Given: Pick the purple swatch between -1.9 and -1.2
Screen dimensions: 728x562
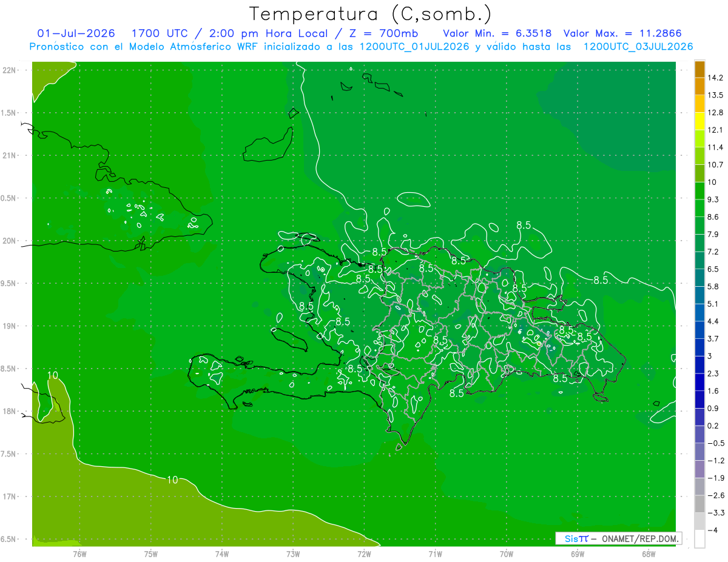Looking at the screenshot, I should (699, 469).
